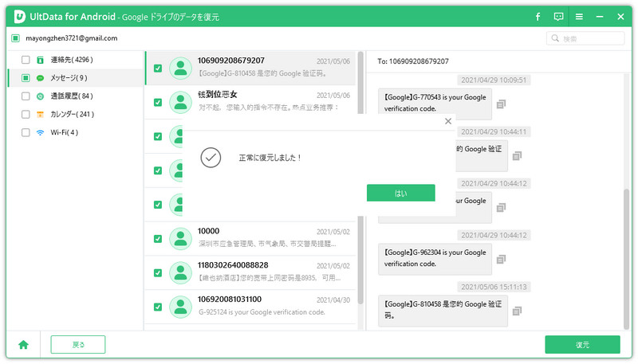
Task: Copy the G-770543 verification message
Action: (502, 104)
